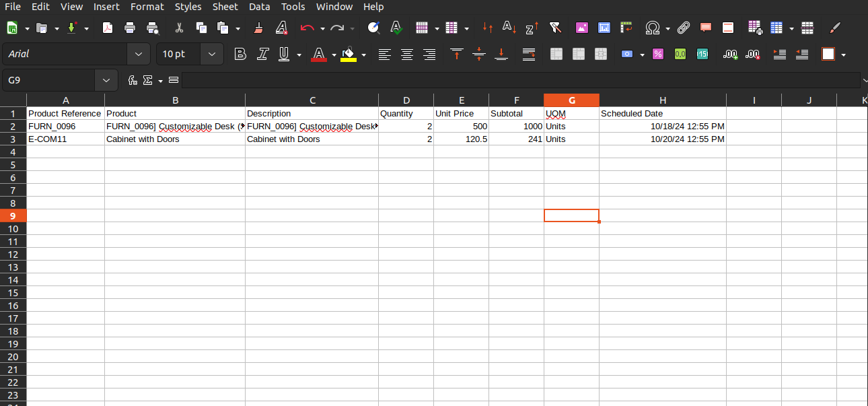Activate Clone Formatting paintbrush

(x=259, y=28)
